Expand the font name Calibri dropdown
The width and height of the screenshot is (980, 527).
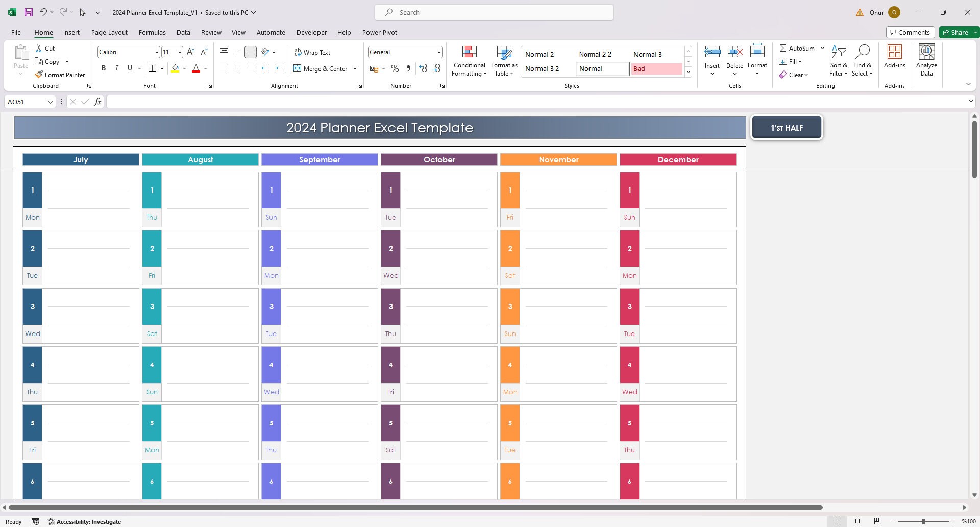[157, 52]
